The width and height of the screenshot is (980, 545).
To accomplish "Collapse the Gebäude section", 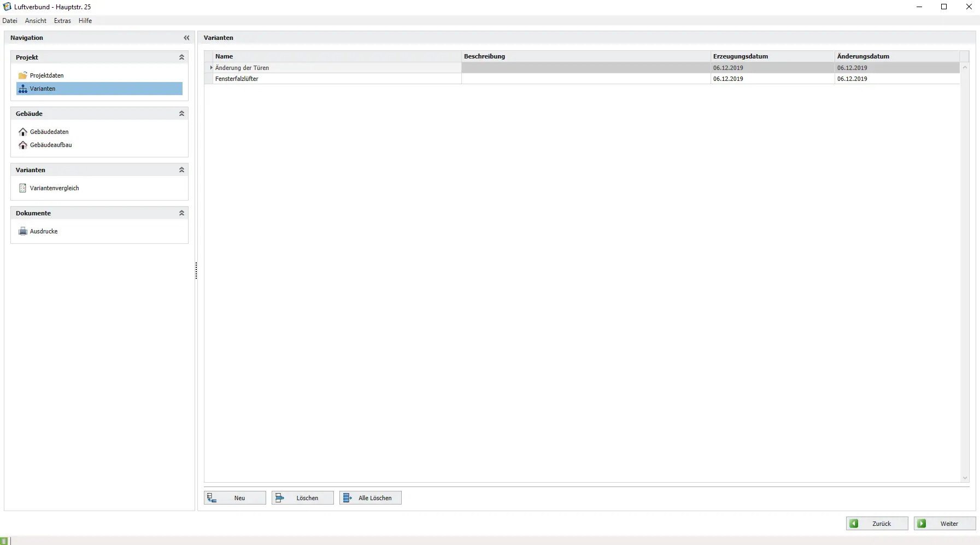I will [x=181, y=114].
